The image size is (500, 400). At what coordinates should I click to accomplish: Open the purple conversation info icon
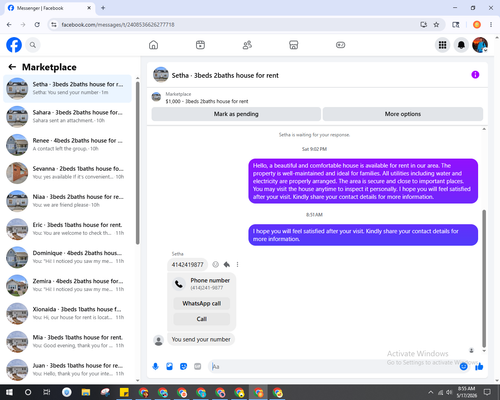(475, 75)
